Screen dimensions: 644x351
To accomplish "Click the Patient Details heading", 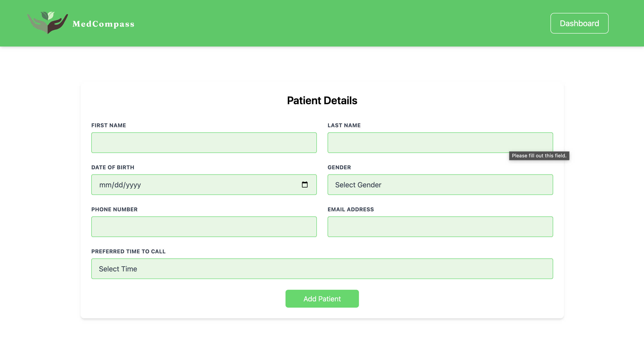I will coord(322,100).
